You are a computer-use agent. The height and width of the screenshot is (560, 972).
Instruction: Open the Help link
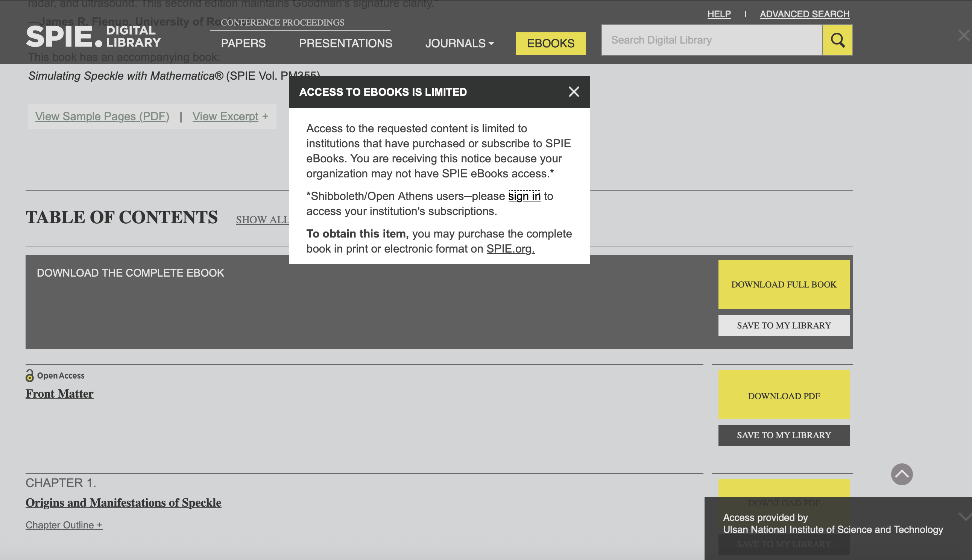[x=719, y=14]
